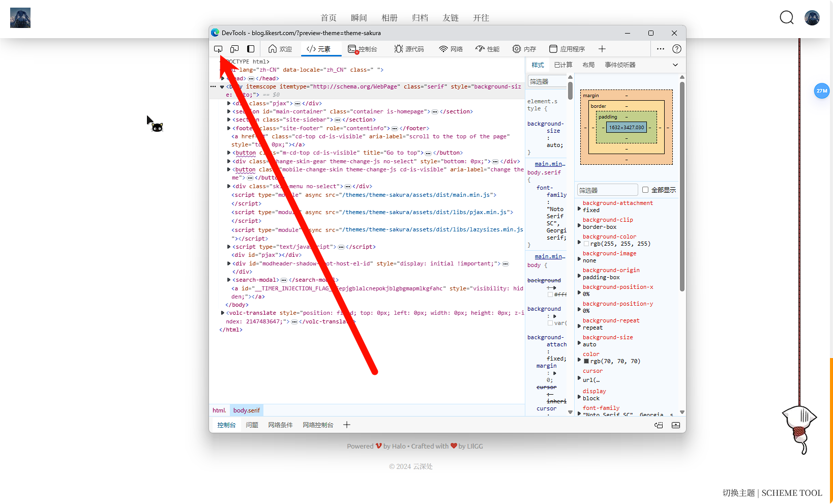The image size is (833, 504).
Task: Open the 归档 navigation link
Action: point(420,18)
